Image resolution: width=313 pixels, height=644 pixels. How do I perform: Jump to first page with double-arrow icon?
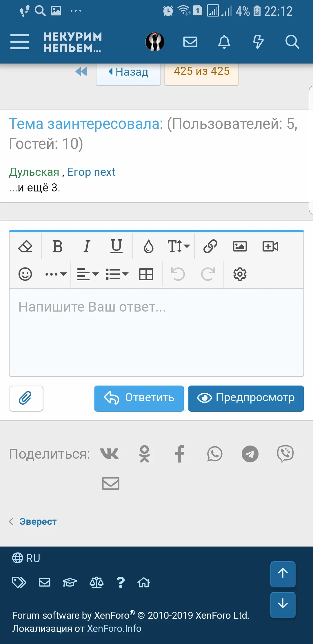(x=81, y=71)
